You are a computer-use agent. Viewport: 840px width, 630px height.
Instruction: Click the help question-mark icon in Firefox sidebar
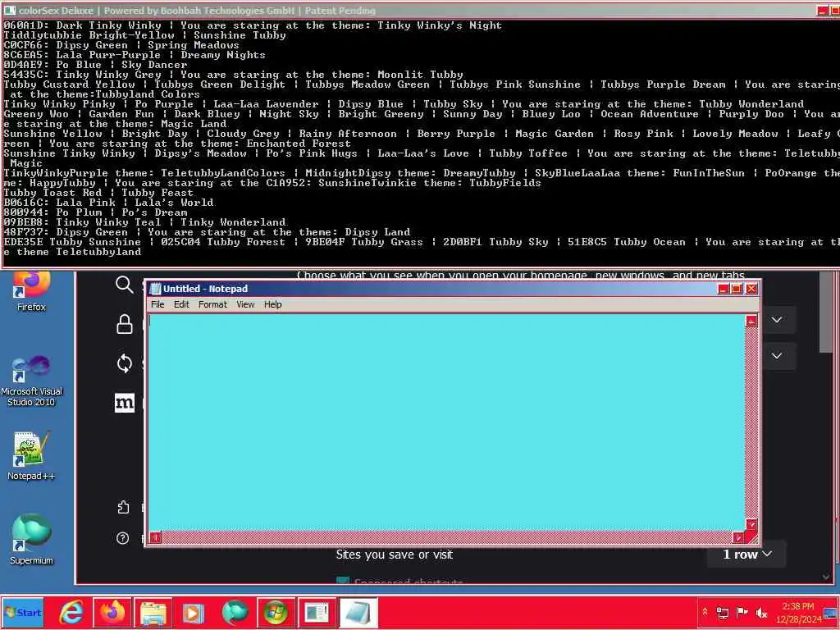tap(123, 538)
